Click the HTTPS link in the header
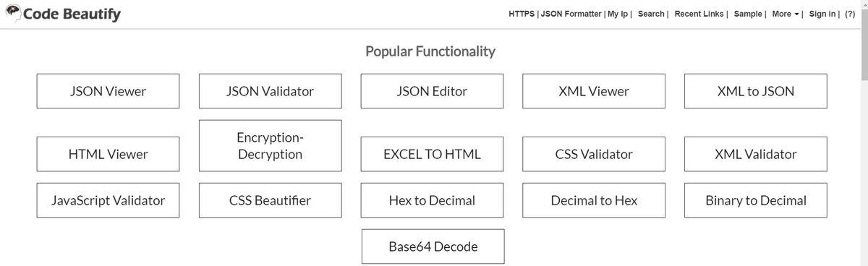This screenshot has height=266, width=868. pyautogui.click(x=521, y=14)
